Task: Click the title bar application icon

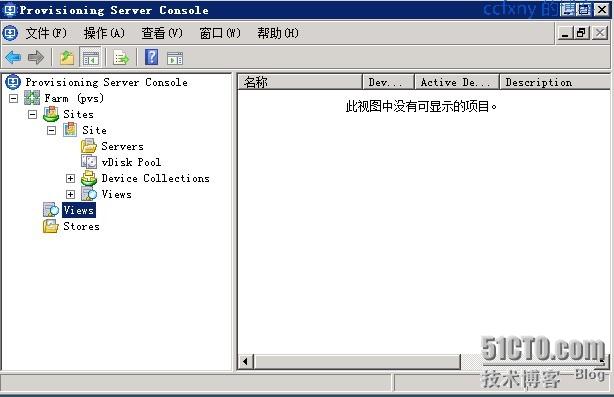Action: click(10, 10)
